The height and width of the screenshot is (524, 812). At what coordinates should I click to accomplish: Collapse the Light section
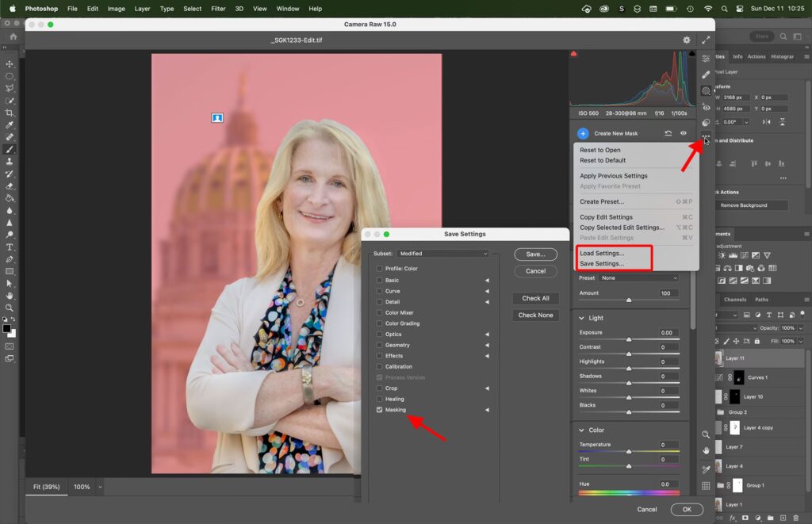coord(581,318)
